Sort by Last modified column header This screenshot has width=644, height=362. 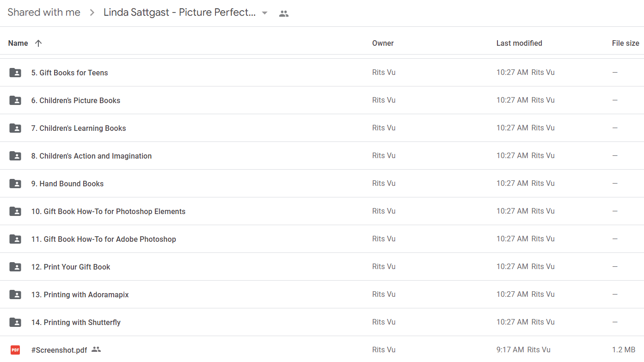click(519, 43)
